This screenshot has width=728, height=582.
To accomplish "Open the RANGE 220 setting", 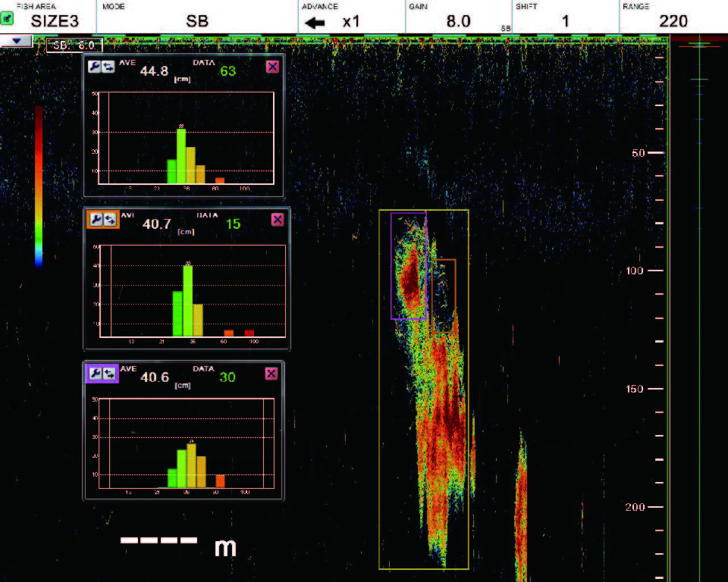I will 673,21.
